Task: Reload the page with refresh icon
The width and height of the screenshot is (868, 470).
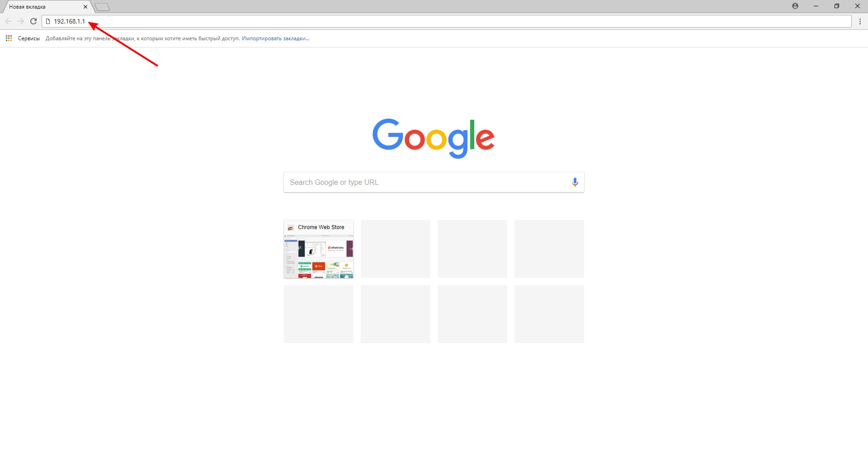Action: 33,21
